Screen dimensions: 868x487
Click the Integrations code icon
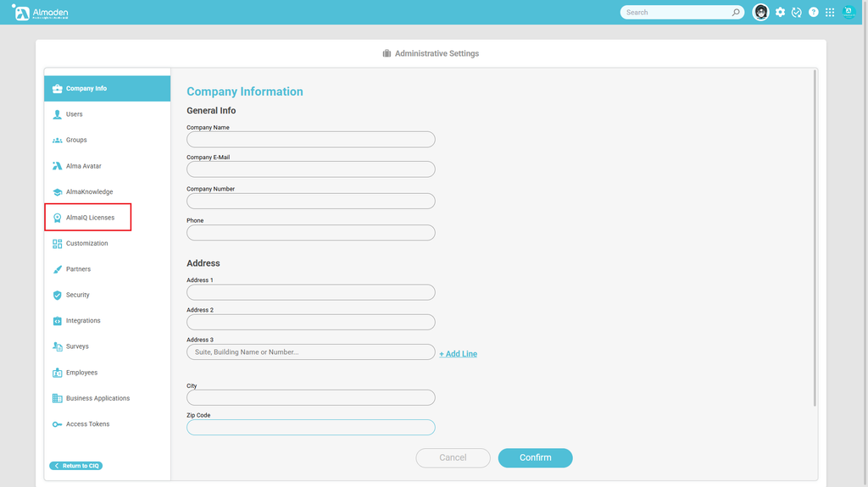pos(57,321)
